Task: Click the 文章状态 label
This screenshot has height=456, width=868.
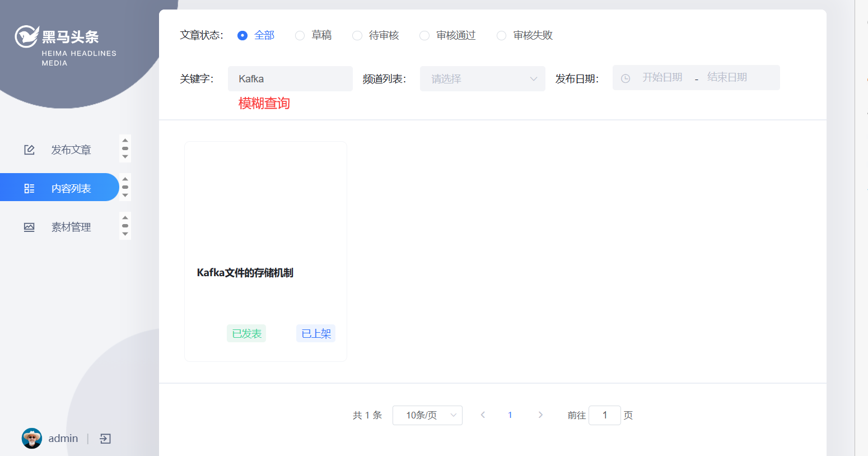Action: pos(202,35)
